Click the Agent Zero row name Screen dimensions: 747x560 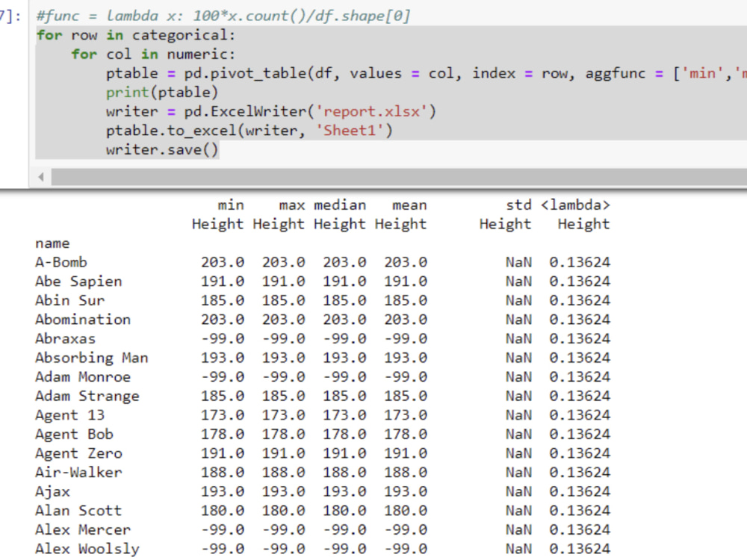tap(78, 453)
